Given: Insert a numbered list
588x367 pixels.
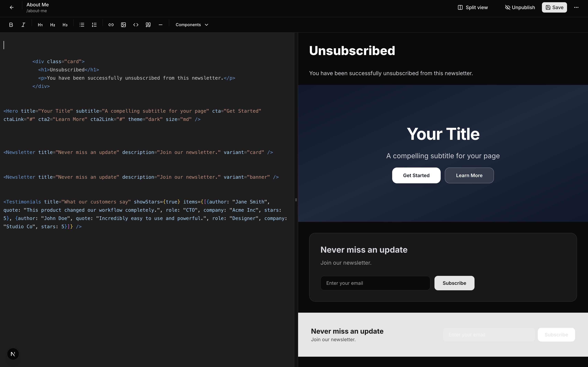Looking at the screenshot, I should 94,25.
